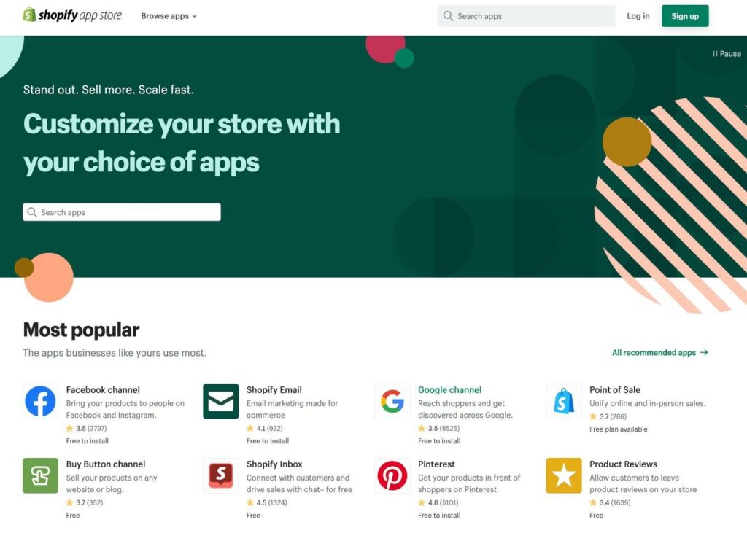Click the rating star under Shopify Email
Image resolution: width=747 pixels, height=560 pixels.
pos(250,428)
